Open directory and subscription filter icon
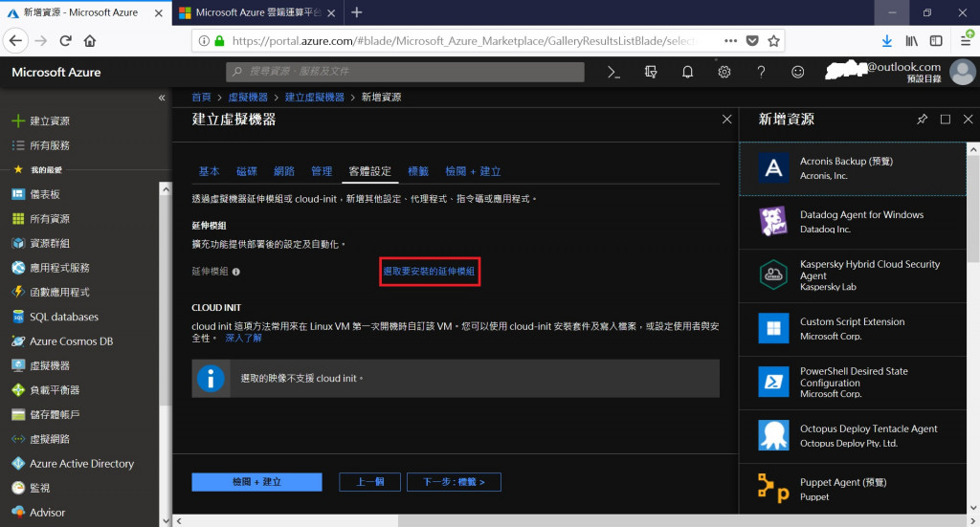980x527 pixels. (651, 72)
